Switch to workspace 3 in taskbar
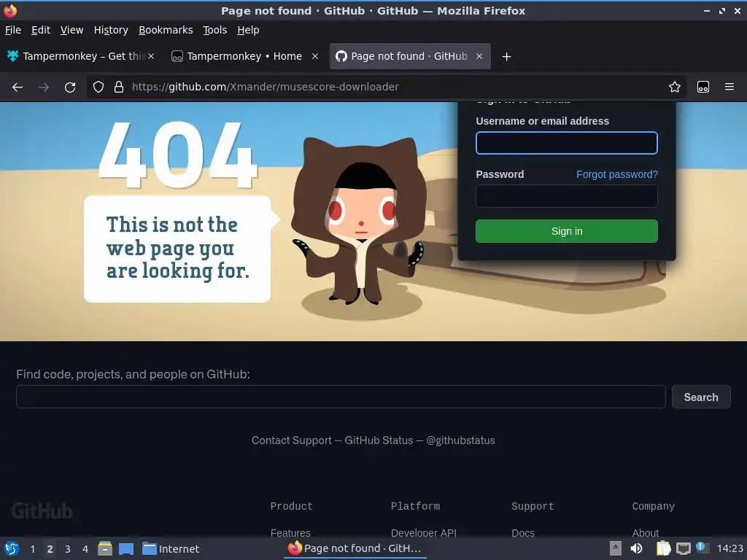Image resolution: width=747 pixels, height=560 pixels. pyautogui.click(x=68, y=549)
